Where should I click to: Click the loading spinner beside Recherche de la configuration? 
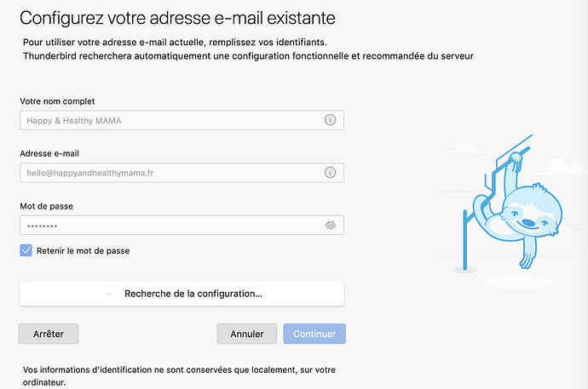tap(109, 294)
